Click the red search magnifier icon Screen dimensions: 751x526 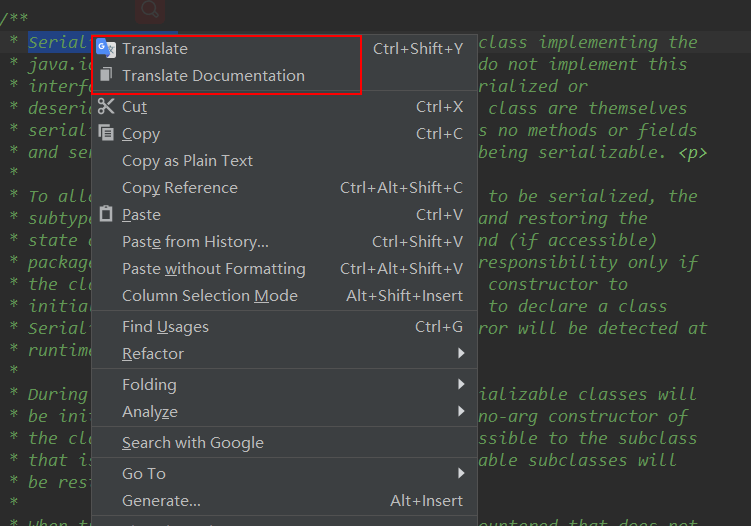coord(150,10)
